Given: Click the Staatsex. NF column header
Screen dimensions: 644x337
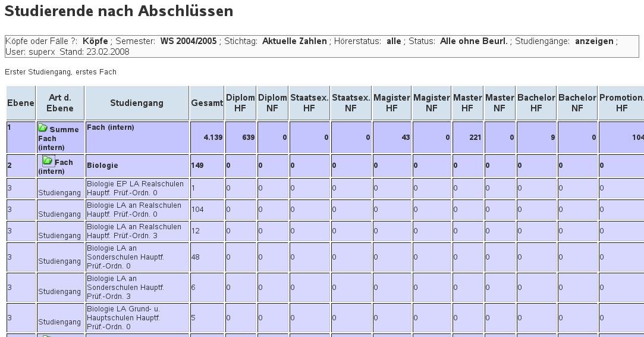Looking at the screenshot, I should pos(351,103).
